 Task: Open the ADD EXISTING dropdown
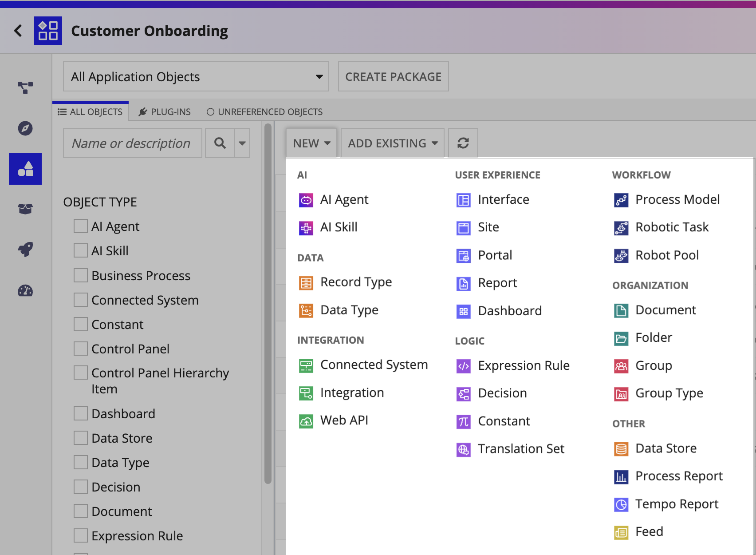click(393, 143)
